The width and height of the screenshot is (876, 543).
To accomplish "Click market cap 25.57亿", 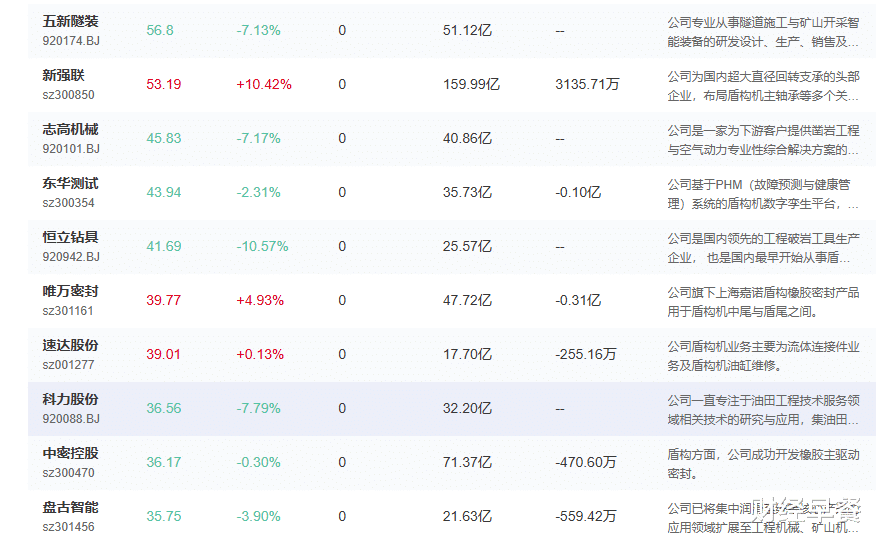I will coord(467,246).
